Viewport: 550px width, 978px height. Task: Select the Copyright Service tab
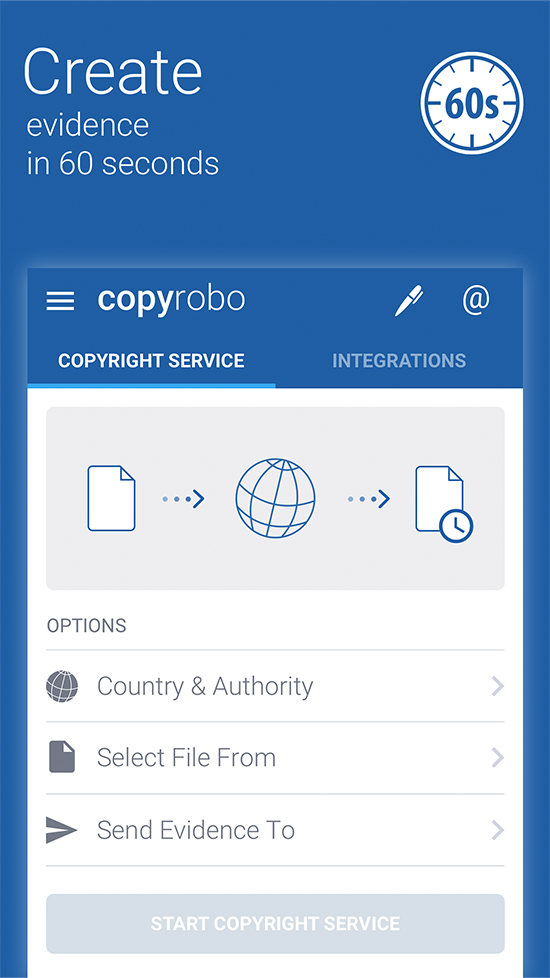pyautogui.click(x=151, y=361)
